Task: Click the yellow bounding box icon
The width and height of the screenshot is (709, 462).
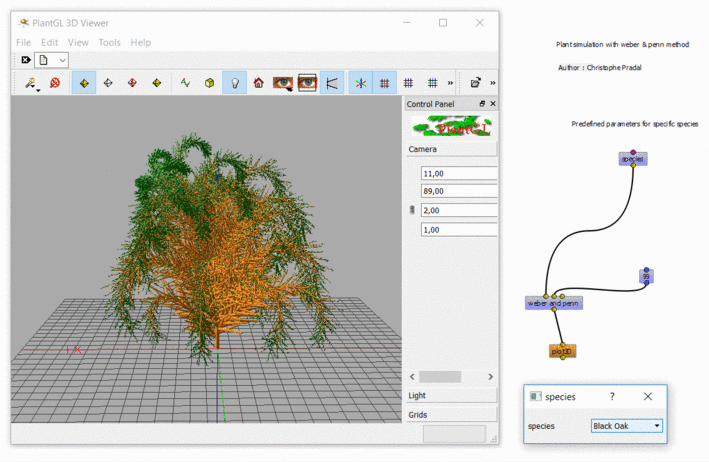Action: [x=209, y=83]
